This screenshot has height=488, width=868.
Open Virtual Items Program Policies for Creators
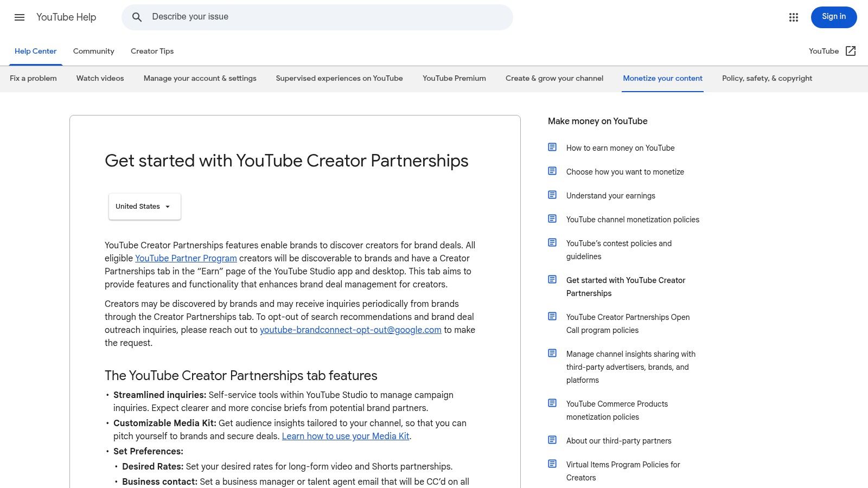point(623,471)
